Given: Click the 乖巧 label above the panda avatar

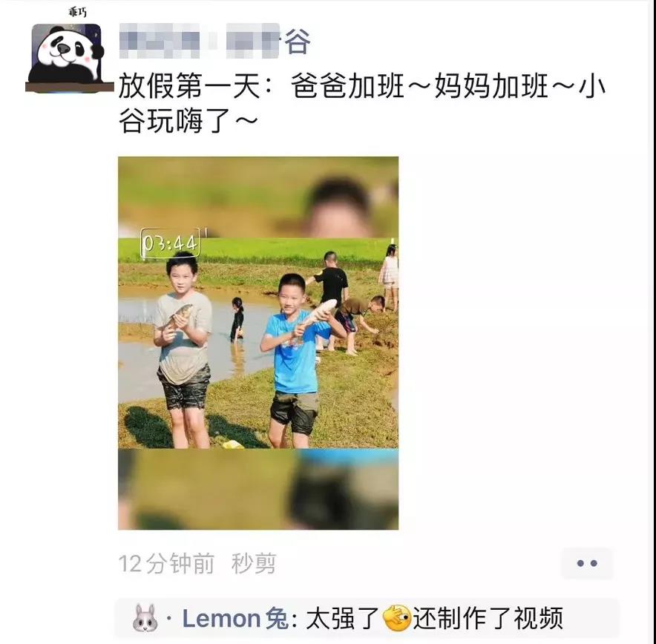Looking at the screenshot, I should pos(78,13).
